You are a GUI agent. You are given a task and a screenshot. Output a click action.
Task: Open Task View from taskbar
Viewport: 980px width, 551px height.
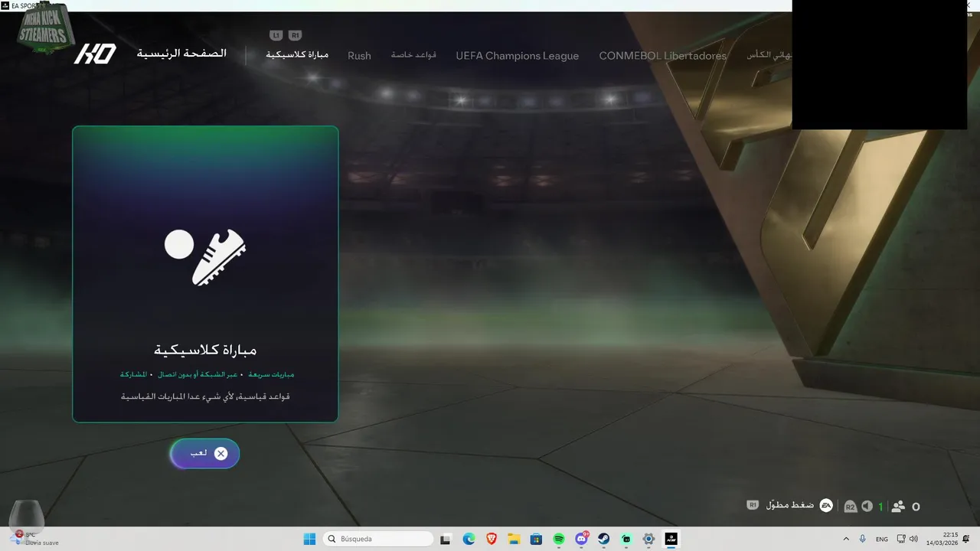(446, 539)
